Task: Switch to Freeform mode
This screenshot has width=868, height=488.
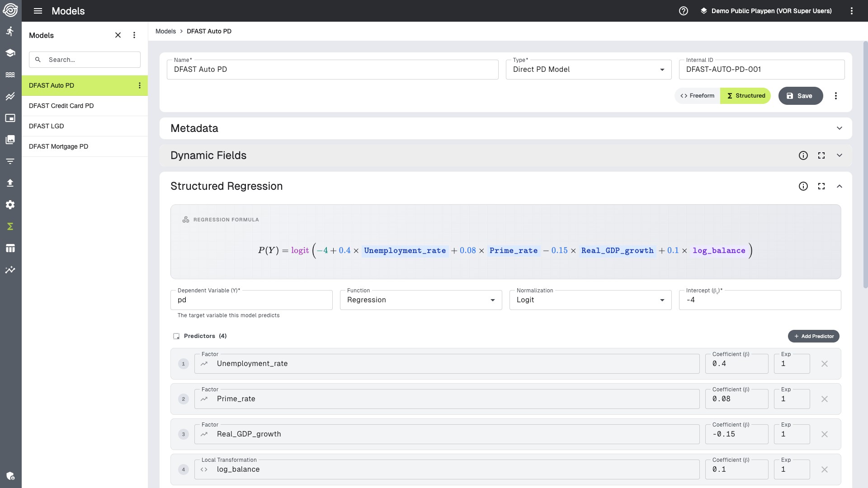Action: (x=697, y=96)
